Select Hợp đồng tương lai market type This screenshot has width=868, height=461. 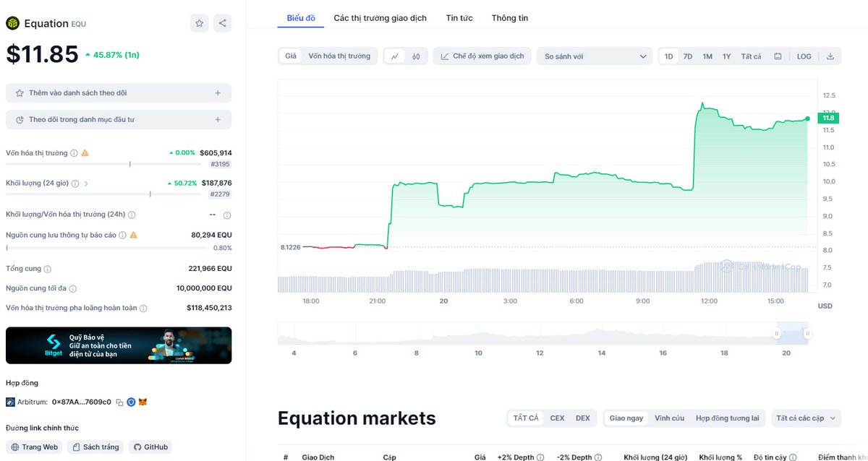(x=728, y=418)
